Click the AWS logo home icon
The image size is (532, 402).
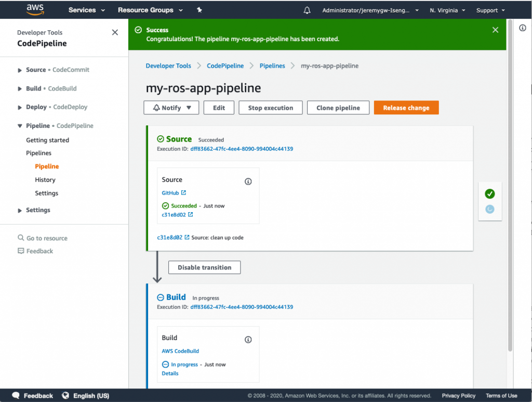[35, 9]
